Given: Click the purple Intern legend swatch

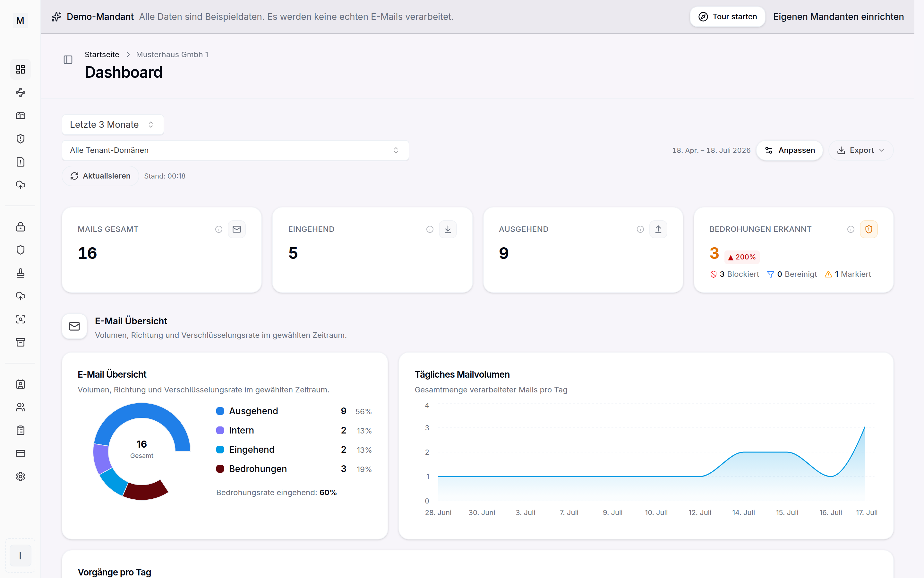Looking at the screenshot, I should coord(220,430).
